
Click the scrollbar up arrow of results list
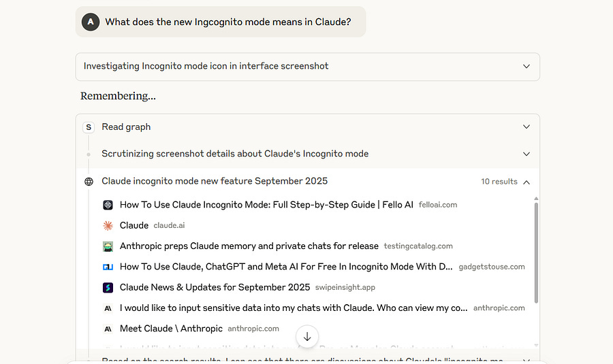[536, 199]
